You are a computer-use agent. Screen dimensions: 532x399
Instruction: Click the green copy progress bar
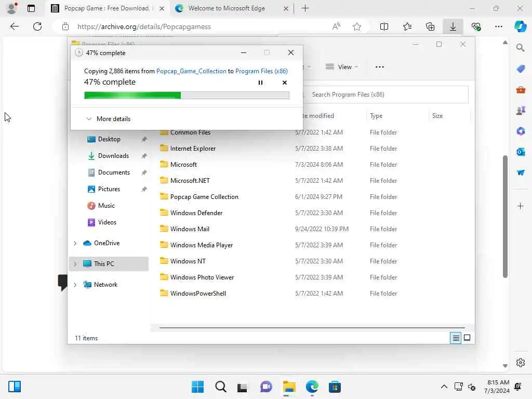coord(187,96)
